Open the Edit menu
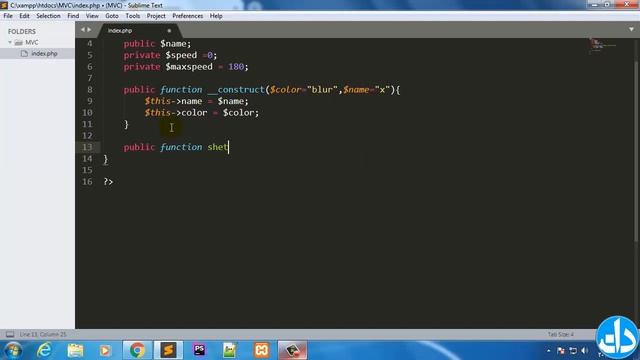 pyautogui.click(x=24, y=16)
